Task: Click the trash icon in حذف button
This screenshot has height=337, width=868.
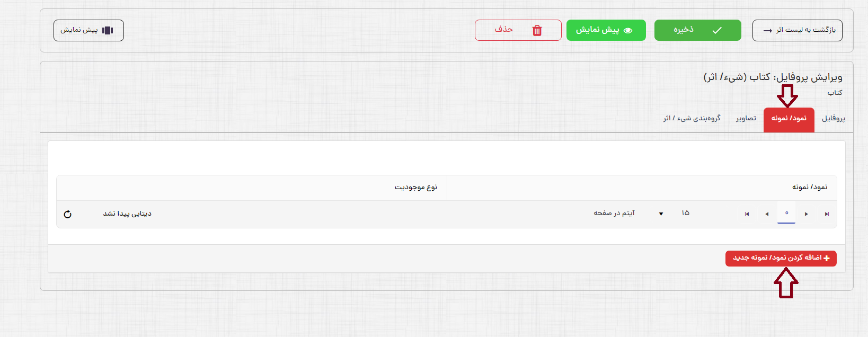Action: point(537,30)
